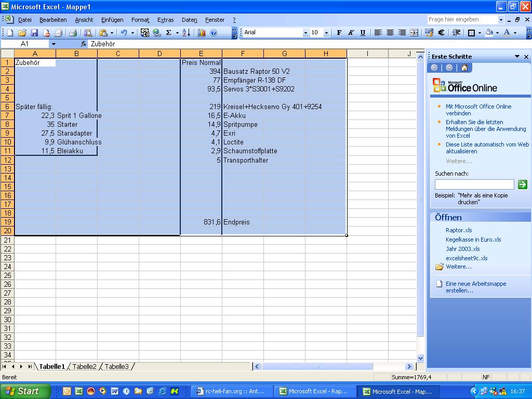Open the Chart Wizard icon
The image size is (532, 399).
[x=202, y=33]
